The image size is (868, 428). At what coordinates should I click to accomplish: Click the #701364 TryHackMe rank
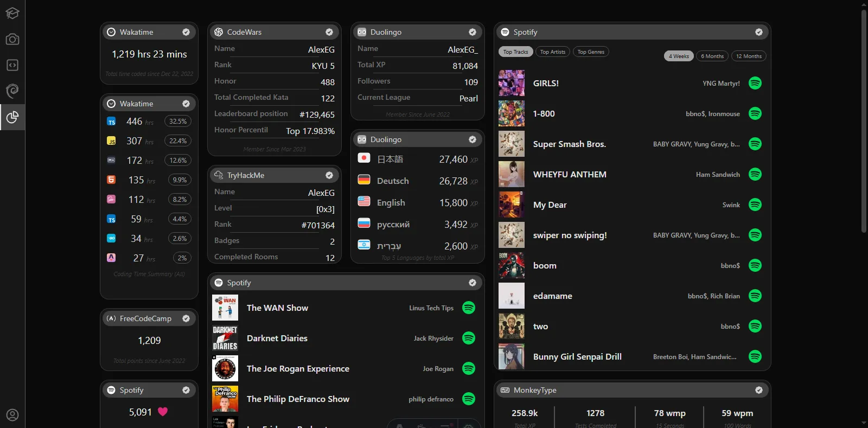(x=318, y=225)
